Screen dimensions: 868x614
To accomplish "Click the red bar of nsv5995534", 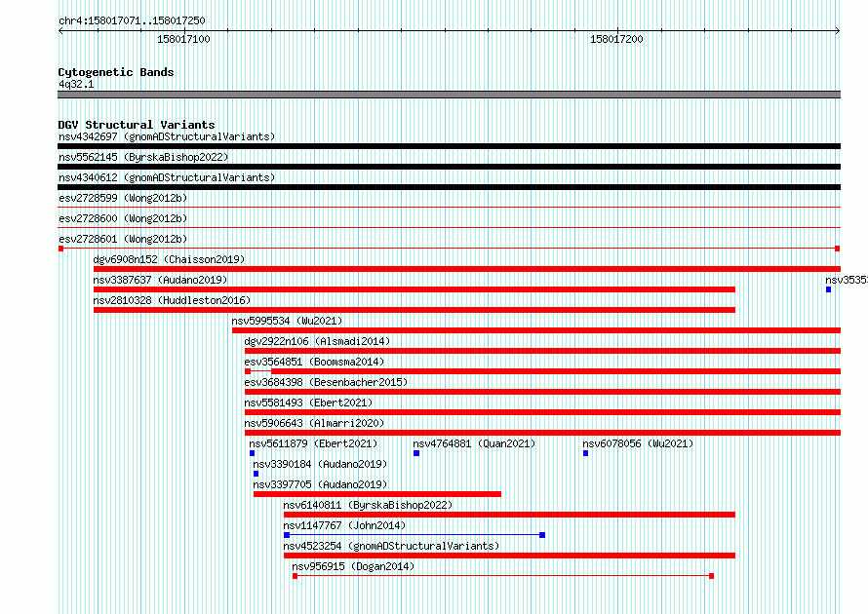I will [x=536, y=330].
